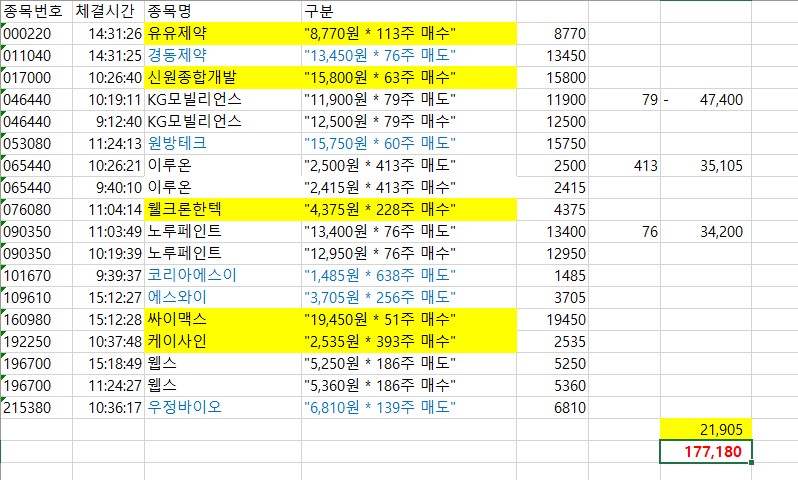Screen dimensions: 798x480
Task: Click the blue 경동제약 cell
Action: pos(223,55)
